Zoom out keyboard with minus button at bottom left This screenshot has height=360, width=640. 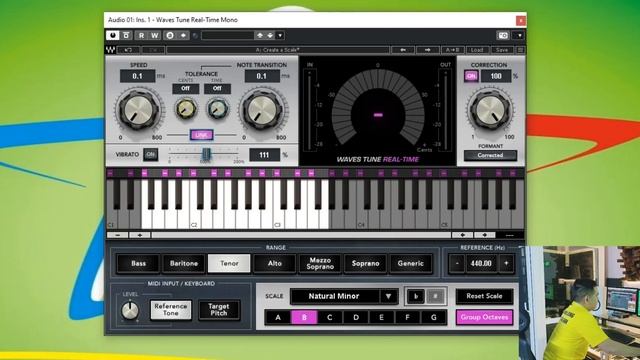[118, 235]
